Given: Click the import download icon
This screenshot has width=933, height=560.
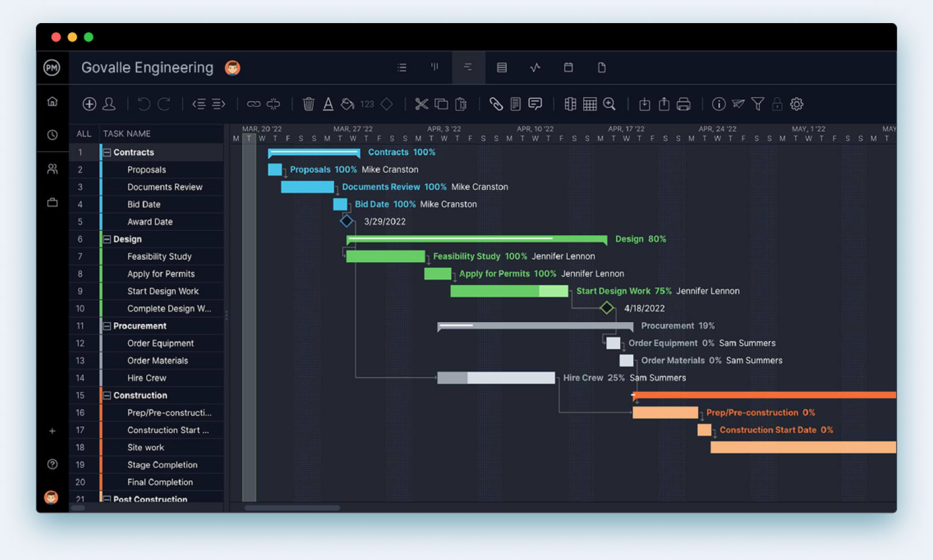Looking at the screenshot, I should [x=644, y=104].
